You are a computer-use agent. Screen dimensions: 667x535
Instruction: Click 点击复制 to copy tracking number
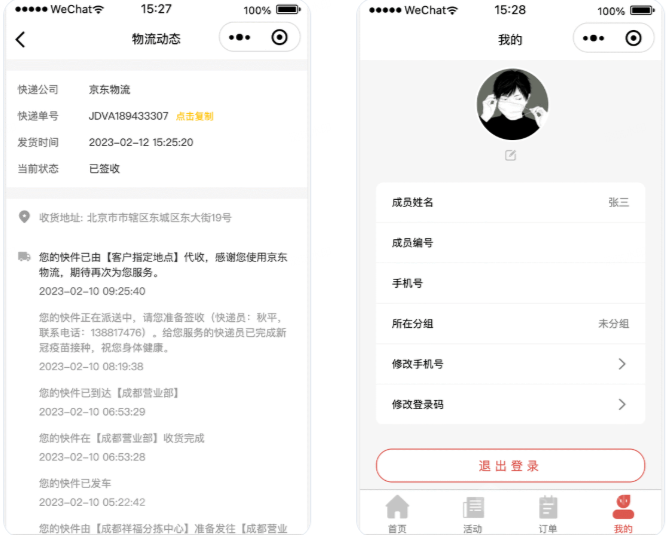click(195, 116)
